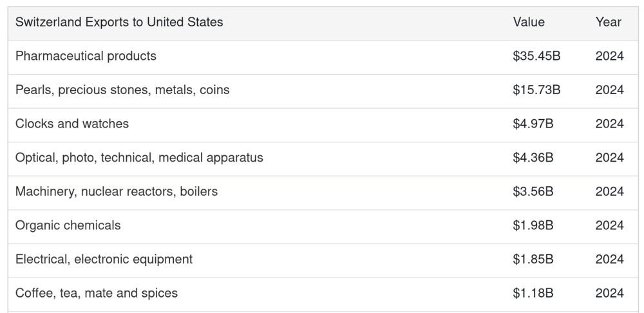Click Machinery, nuclear reactors, boilers

(x=117, y=191)
